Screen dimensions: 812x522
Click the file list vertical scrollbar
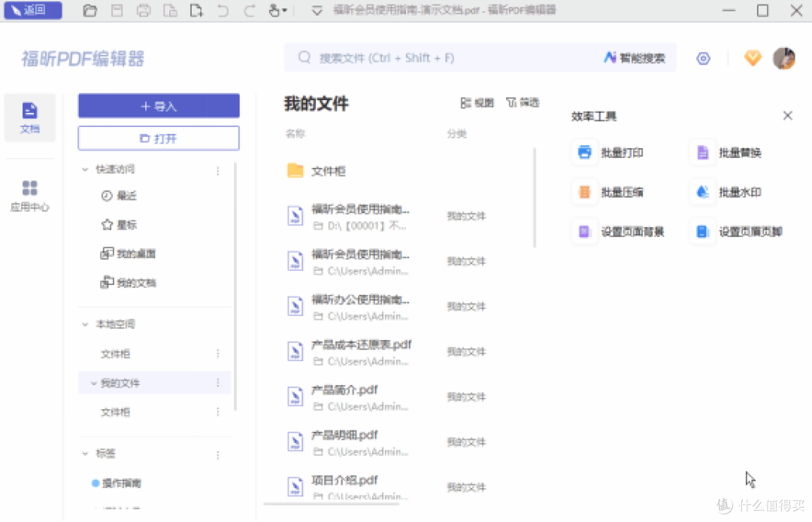click(535, 198)
